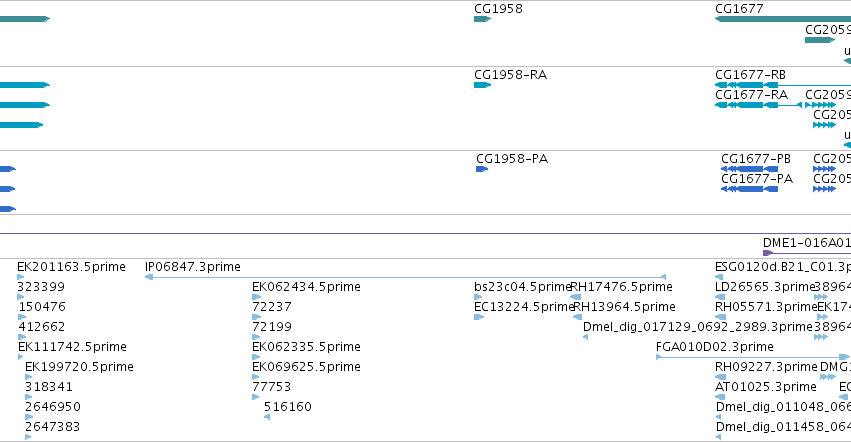The image size is (851, 442).
Task: Open the LD26565.3prime EST label
Action: point(765,287)
